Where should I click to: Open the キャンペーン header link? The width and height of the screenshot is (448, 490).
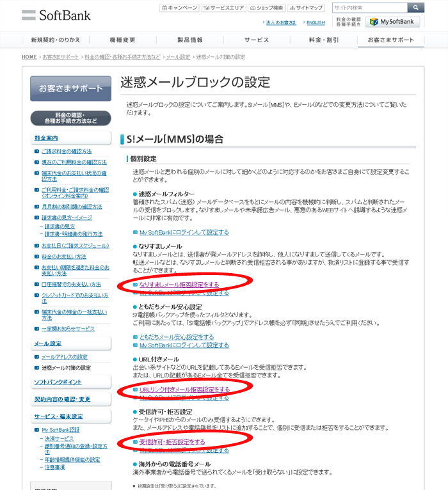coord(179,8)
